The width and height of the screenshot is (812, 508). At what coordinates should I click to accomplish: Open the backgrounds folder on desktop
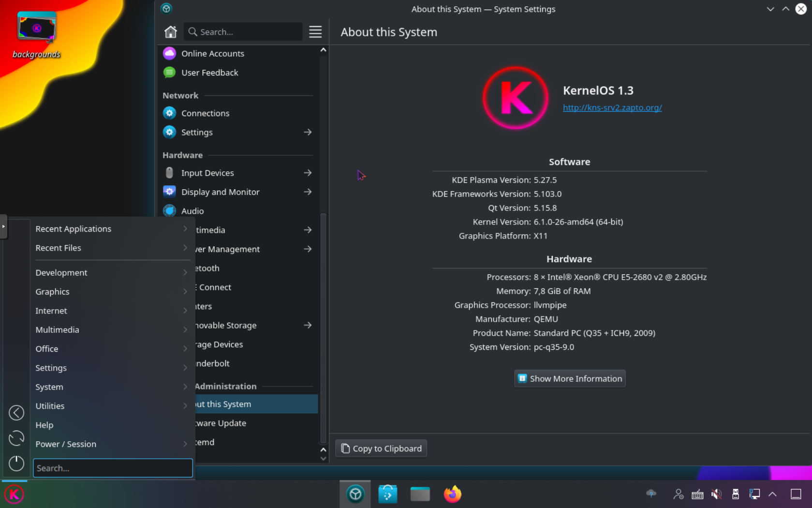37,34
